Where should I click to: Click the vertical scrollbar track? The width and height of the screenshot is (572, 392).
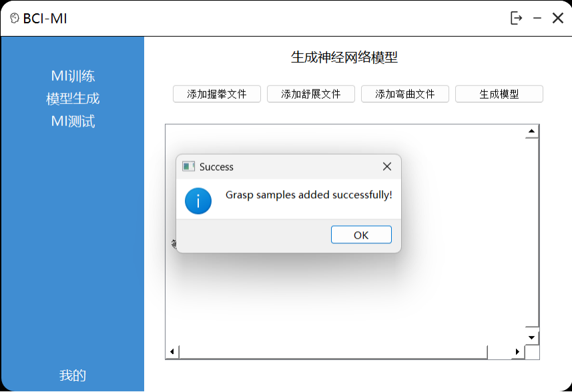coord(531,233)
